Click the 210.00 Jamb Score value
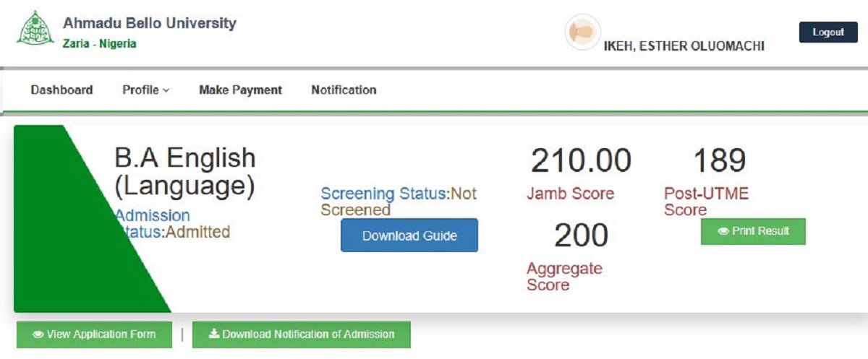 [581, 161]
